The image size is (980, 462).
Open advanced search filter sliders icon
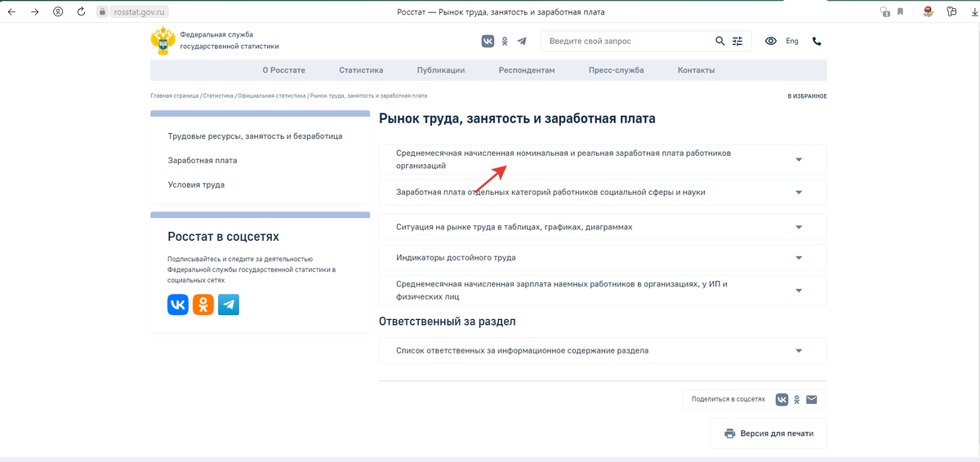point(737,41)
